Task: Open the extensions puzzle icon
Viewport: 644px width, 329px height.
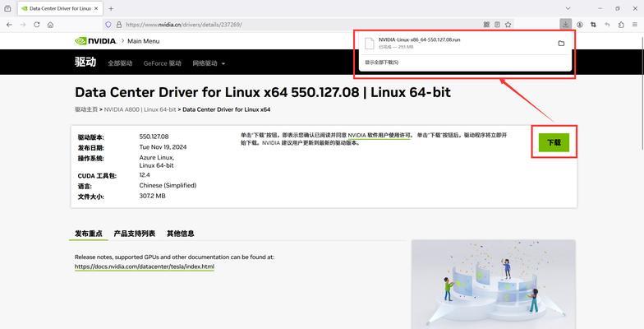Action: coord(621,25)
